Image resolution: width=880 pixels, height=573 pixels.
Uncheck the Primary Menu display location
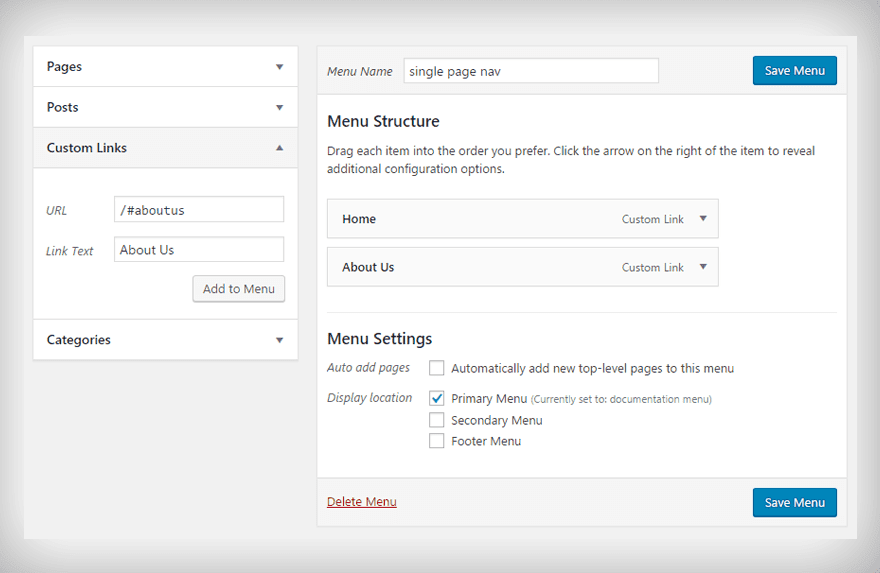pos(437,398)
